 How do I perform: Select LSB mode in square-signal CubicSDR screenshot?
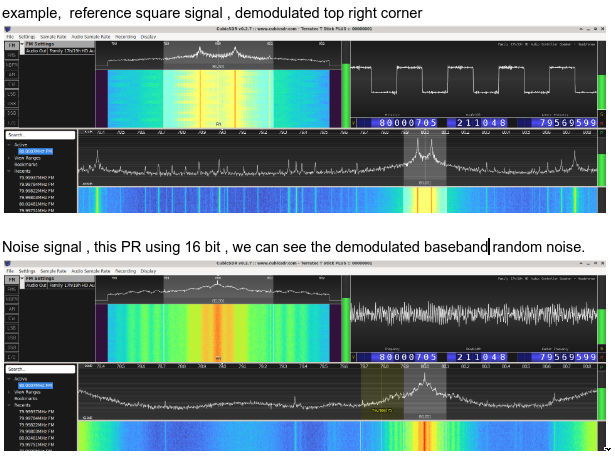coord(12,94)
